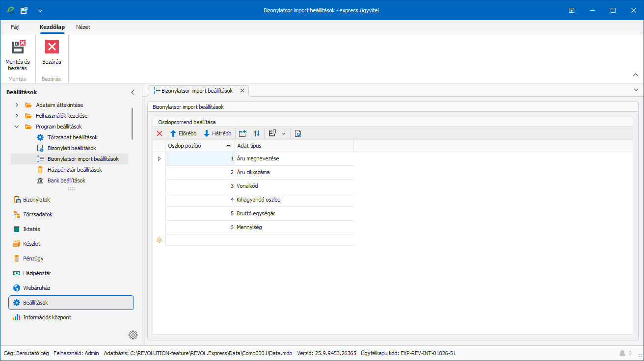Image resolution: width=644 pixels, height=361 pixels.
Task: Move row back with Hátrébb button
Action: [x=217, y=133]
